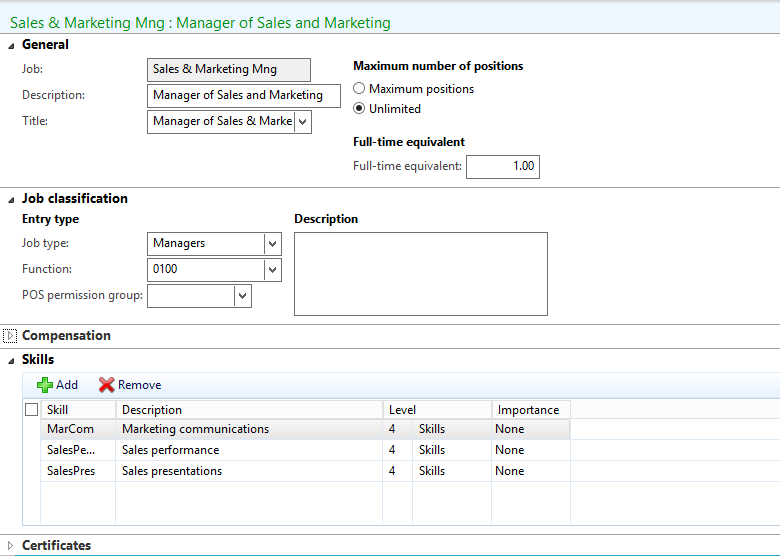Viewport: 780px width, 556px height.
Task: Tick the select-all checkbox in Skills grid
Action: click(x=31, y=410)
